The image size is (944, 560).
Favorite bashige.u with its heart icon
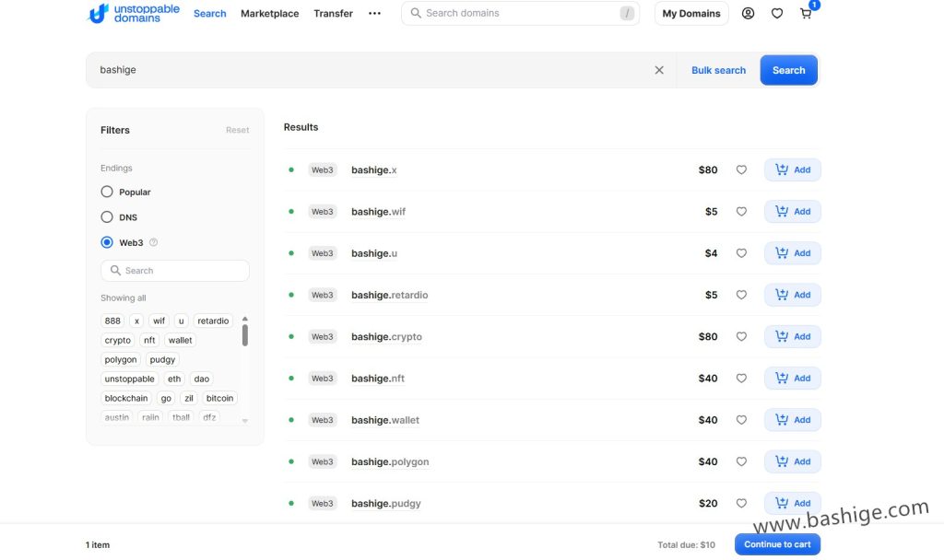point(741,253)
